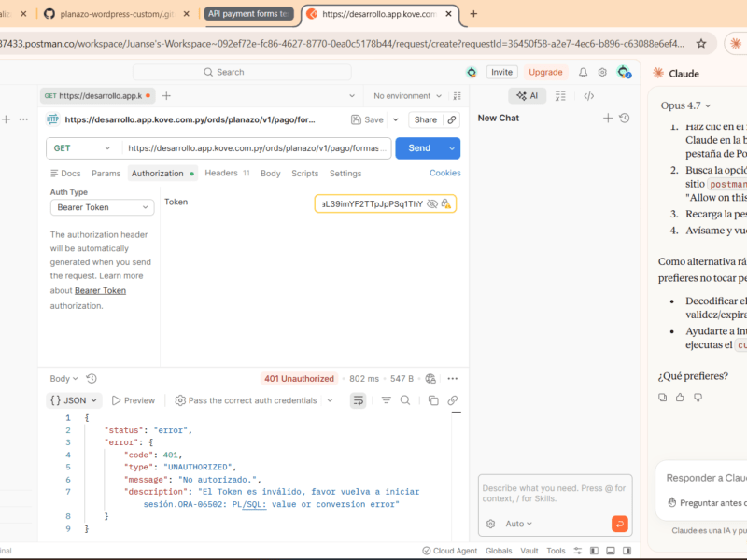747x560 pixels.
Task: Follow the Bearer Token help link
Action: [x=100, y=290]
